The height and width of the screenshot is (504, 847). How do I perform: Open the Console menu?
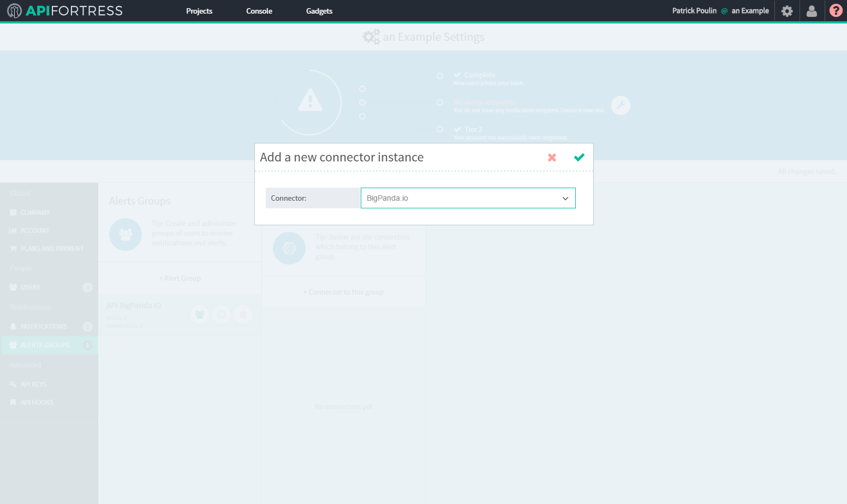[259, 11]
